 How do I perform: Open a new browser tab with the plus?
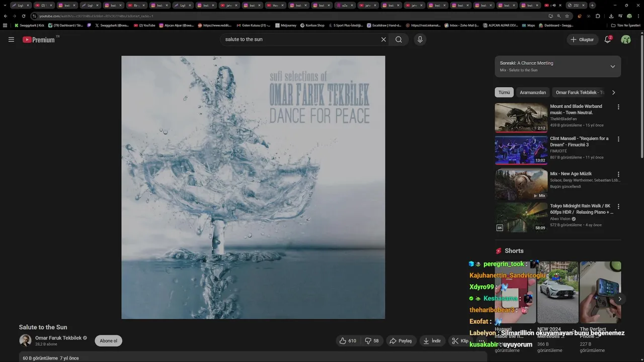(x=592, y=6)
